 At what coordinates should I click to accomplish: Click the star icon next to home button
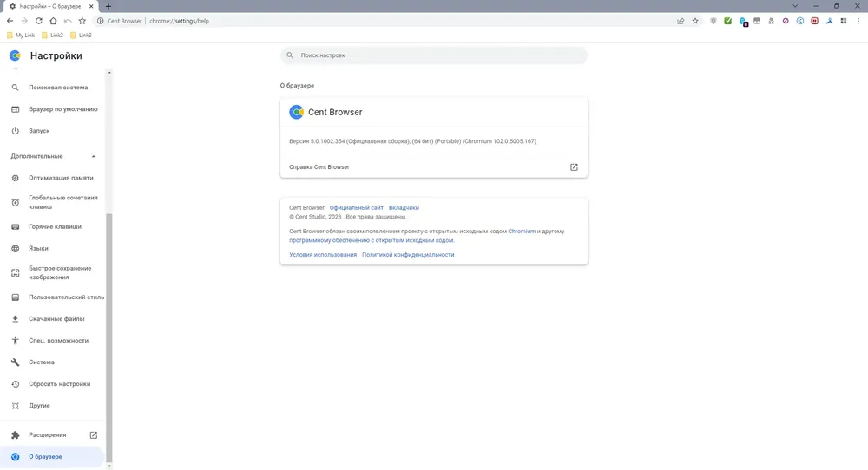[82, 21]
